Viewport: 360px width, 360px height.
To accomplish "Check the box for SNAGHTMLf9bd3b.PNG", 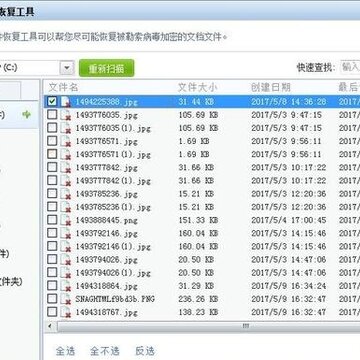I will click(x=52, y=299).
